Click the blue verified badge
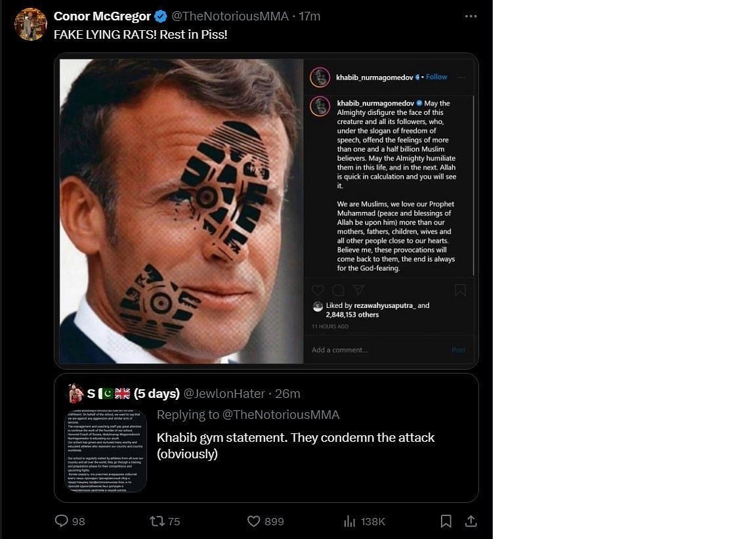This screenshot has height=539, width=756. [161, 16]
